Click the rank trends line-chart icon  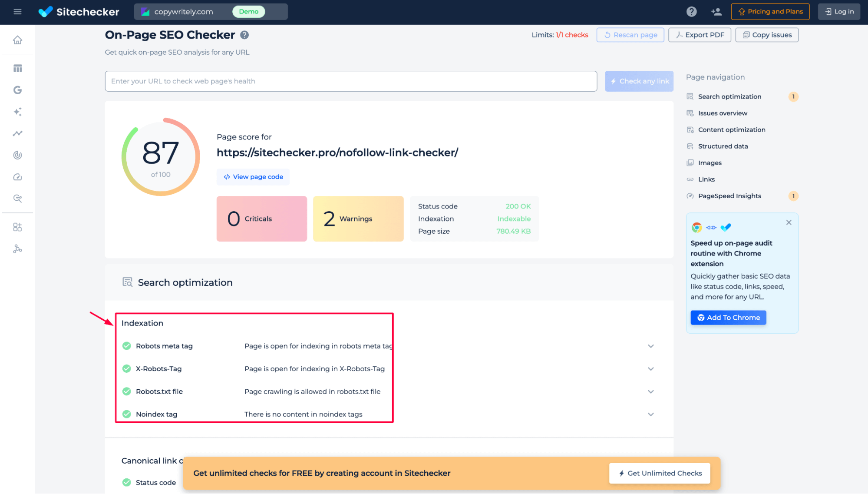(x=17, y=133)
